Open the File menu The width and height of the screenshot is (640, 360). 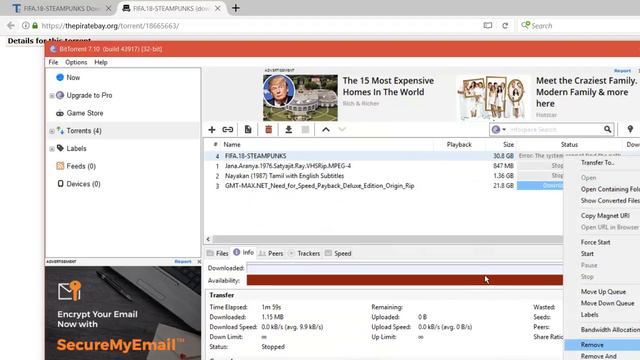[53, 62]
